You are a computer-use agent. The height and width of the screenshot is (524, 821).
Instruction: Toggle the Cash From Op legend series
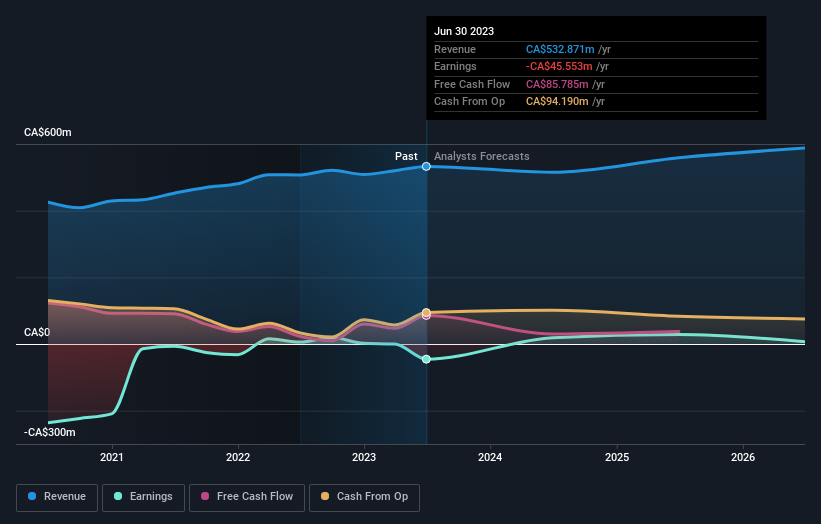coord(364,497)
